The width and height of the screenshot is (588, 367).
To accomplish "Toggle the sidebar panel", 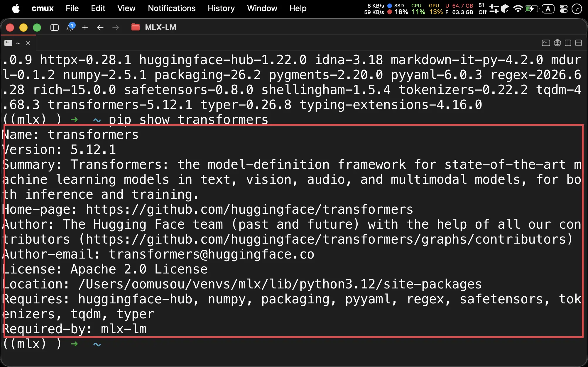I will (x=55, y=28).
